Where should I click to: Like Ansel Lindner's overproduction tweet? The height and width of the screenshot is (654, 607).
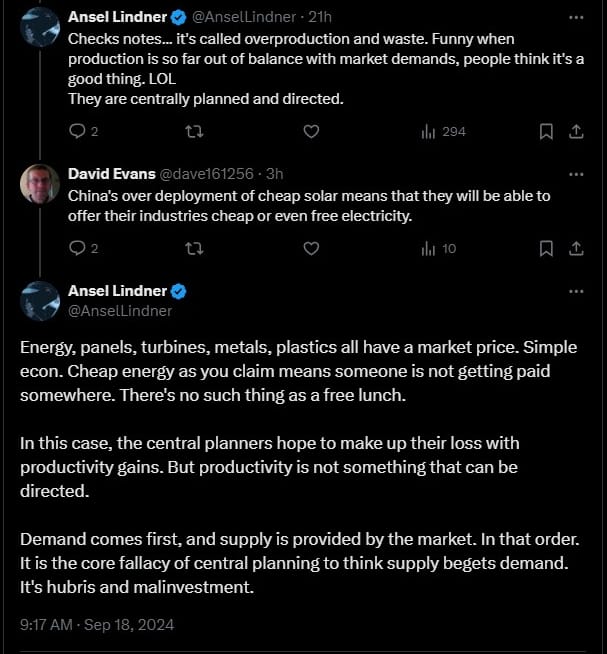tap(311, 131)
